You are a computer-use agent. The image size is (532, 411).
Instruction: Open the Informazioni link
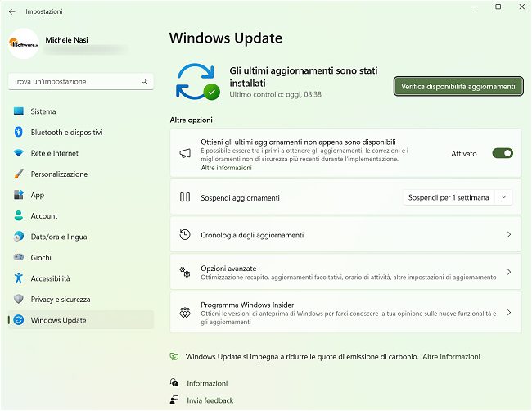click(x=207, y=383)
